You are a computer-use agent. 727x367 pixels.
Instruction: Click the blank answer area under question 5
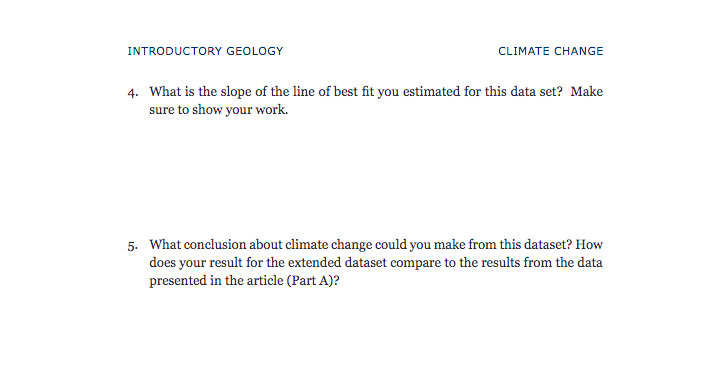pos(365,329)
